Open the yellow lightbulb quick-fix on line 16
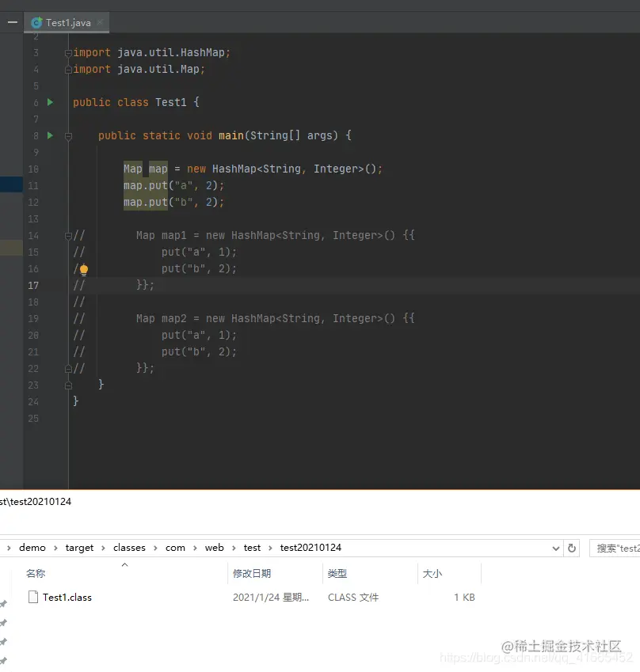Screen dimensions: 640x672 coord(84,270)
